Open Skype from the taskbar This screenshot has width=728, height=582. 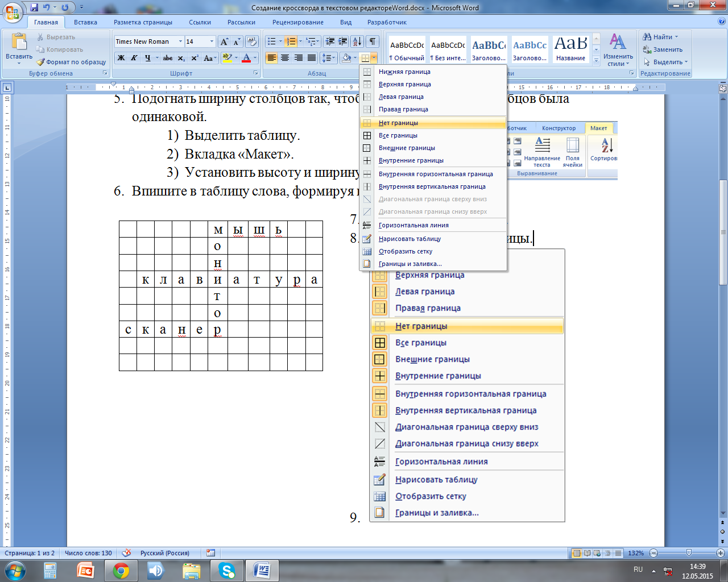coord(227,571)
